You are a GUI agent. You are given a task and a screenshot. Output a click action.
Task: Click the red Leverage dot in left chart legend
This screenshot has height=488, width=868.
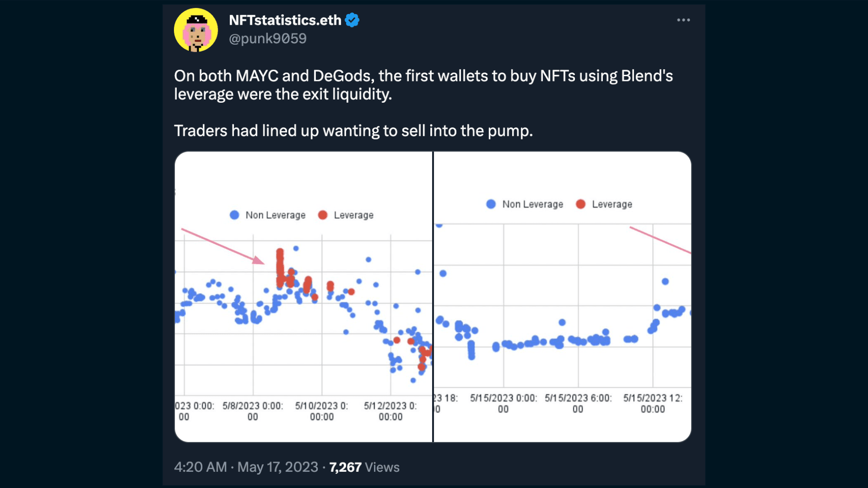pyautogui.click(x=323, y=215)
